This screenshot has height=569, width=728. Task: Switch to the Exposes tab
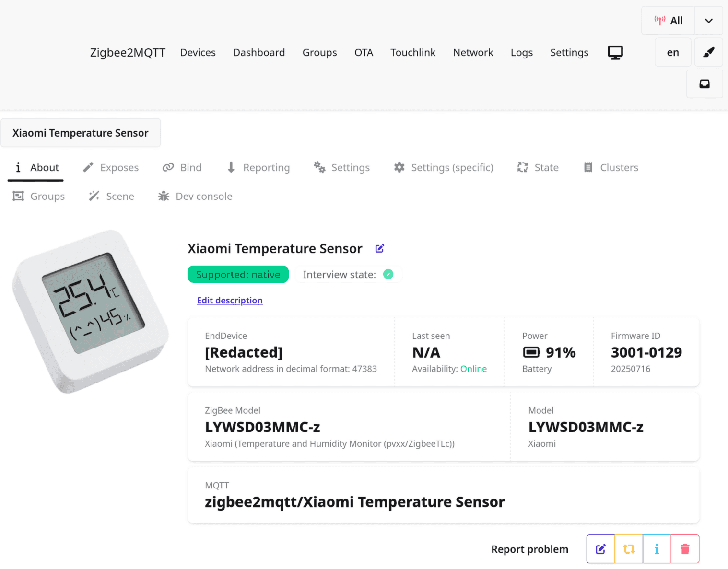[111, 168]
